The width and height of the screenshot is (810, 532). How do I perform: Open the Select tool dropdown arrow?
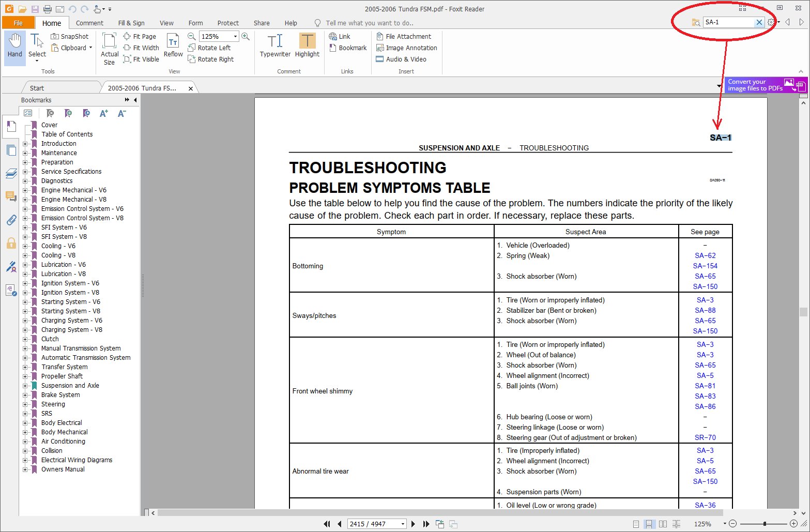(37, 61)
